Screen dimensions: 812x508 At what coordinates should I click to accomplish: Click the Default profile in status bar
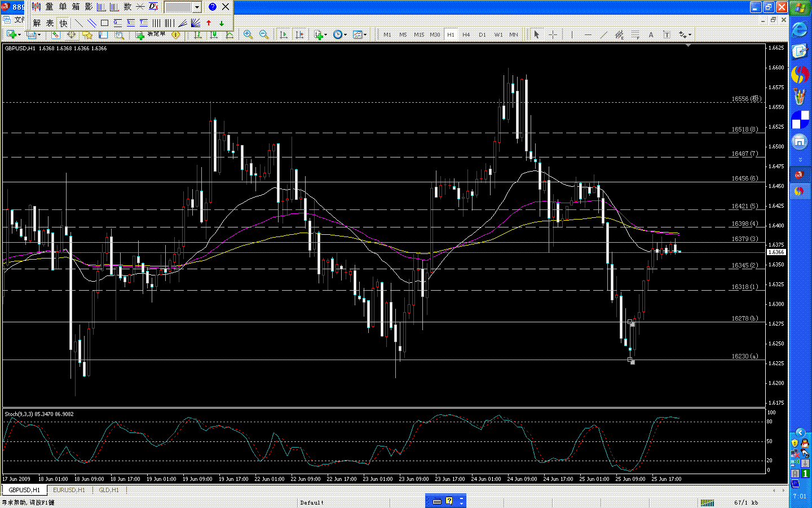(312, 502)
